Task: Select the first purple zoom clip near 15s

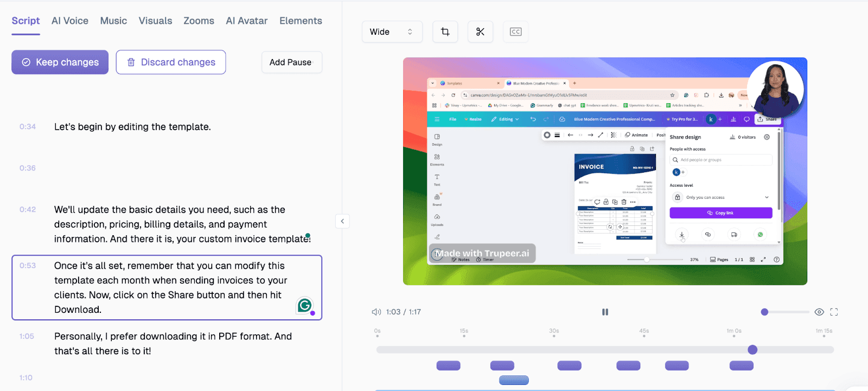Action: [448, 365]
